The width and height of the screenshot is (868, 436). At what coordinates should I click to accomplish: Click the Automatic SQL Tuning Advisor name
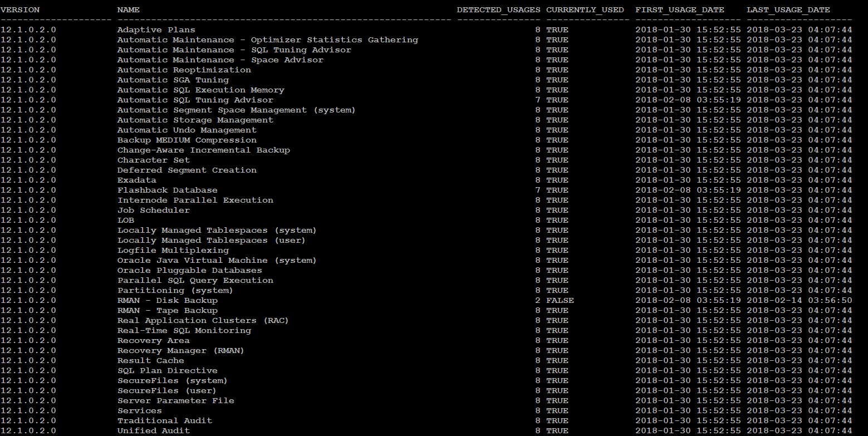(x=195, y=100)
